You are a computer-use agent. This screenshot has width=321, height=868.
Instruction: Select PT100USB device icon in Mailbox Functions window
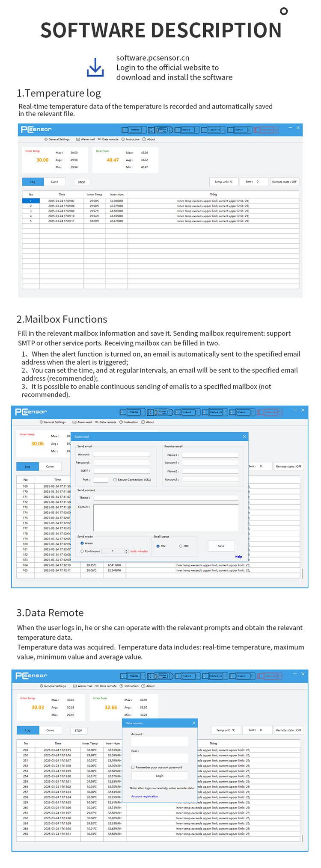[133, 412]
